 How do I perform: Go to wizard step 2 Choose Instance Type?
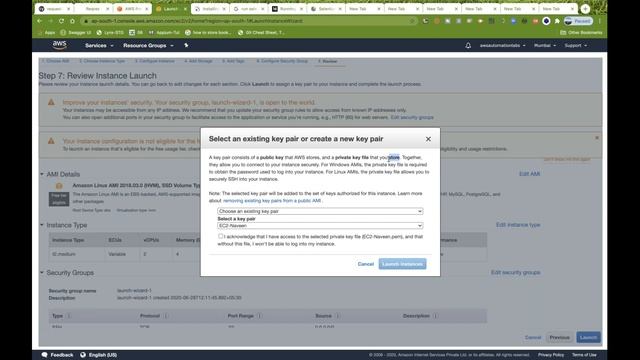[x=102, y=61]
